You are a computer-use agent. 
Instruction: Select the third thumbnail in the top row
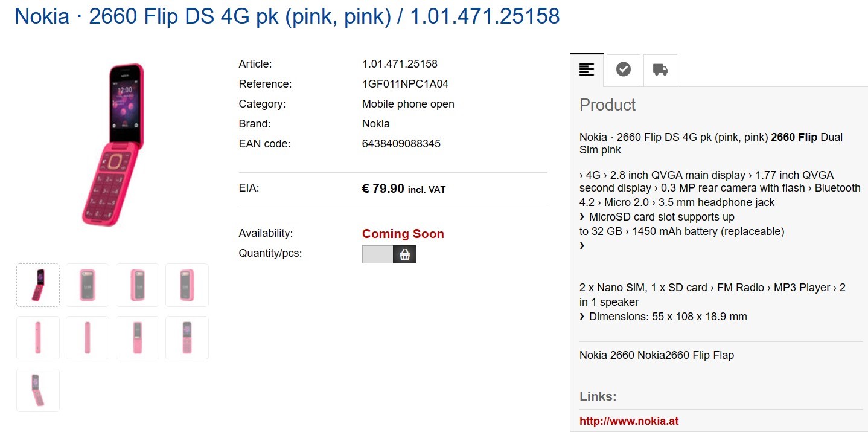coord(138,285)
